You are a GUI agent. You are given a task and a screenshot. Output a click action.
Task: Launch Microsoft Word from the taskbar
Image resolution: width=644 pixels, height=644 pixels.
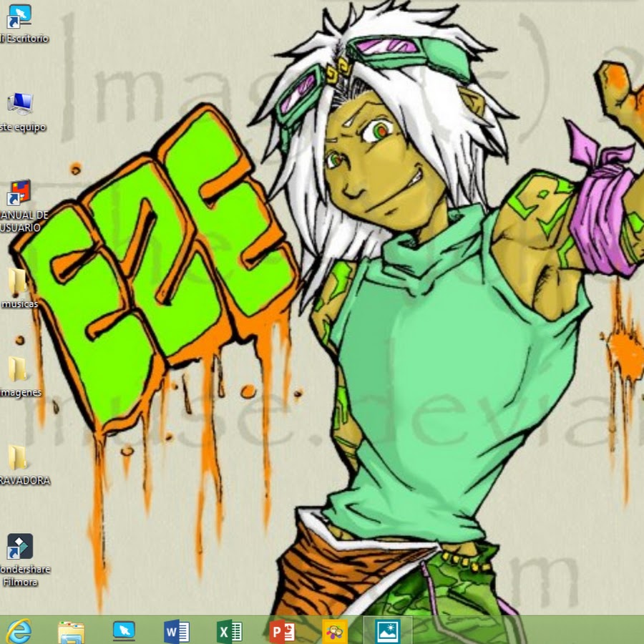(176, 631)
